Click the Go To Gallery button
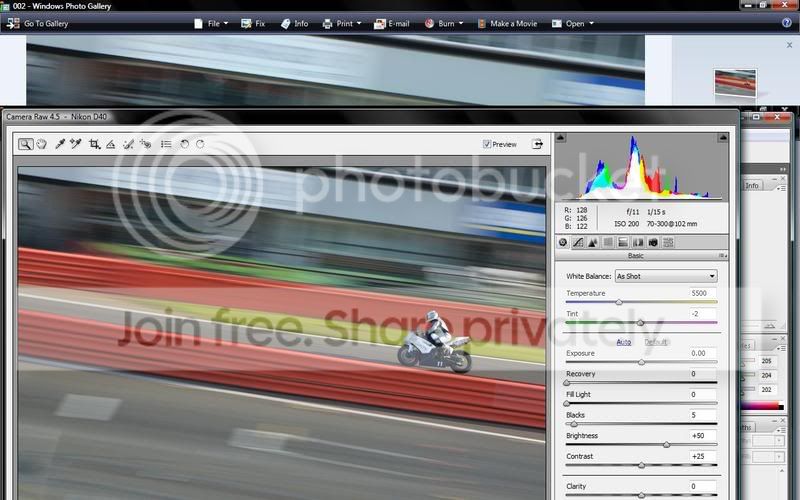Viewport: 800px width, 500px height. (x=38, y=23)
